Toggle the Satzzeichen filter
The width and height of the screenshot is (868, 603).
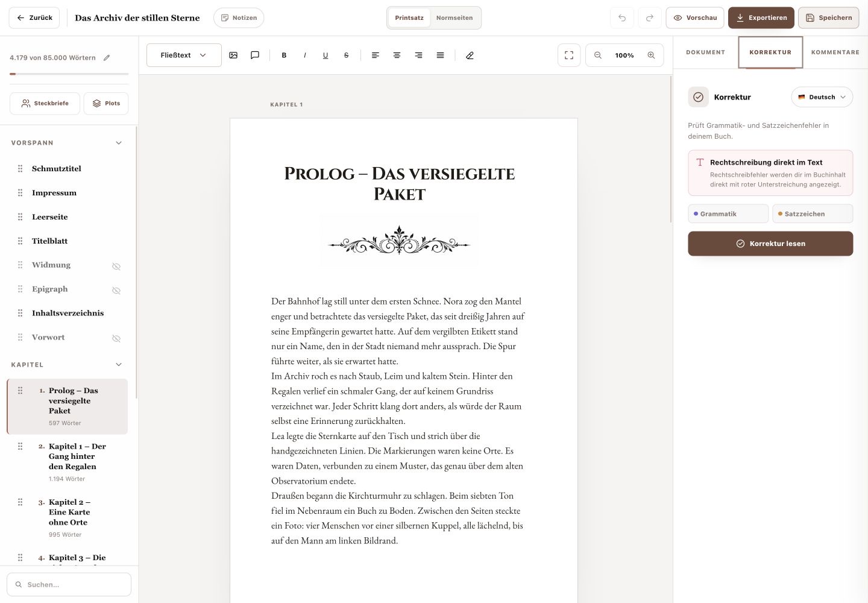(813, 213)
